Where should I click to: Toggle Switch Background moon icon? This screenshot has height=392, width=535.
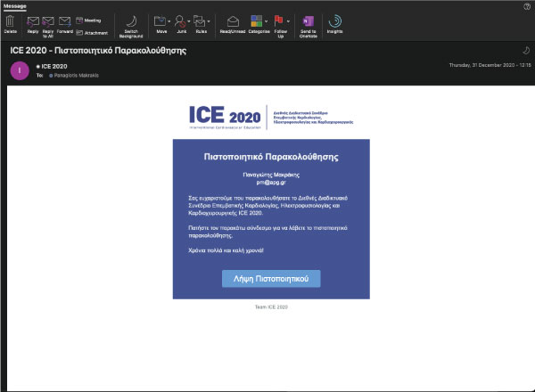131,21
